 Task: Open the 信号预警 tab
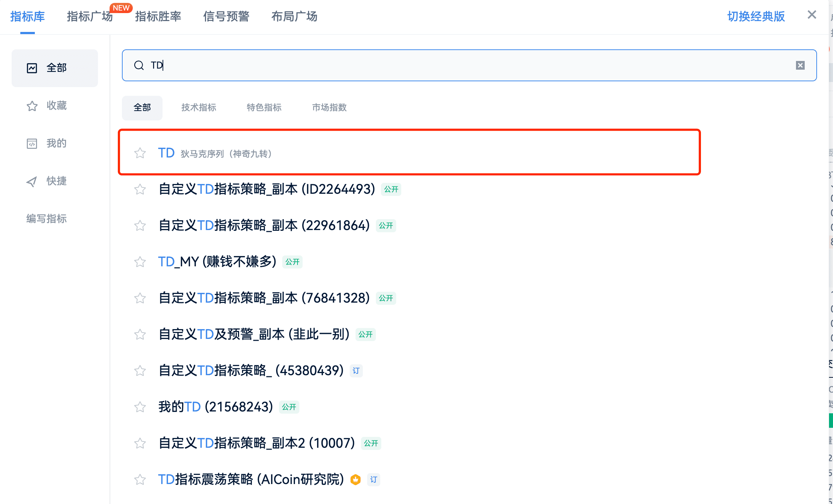[226, 16]
